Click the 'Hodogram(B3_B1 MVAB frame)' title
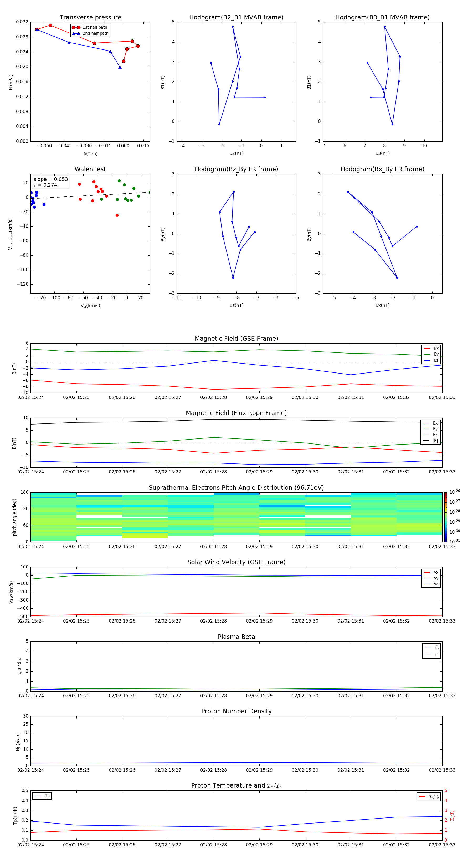 coord(382,18)
